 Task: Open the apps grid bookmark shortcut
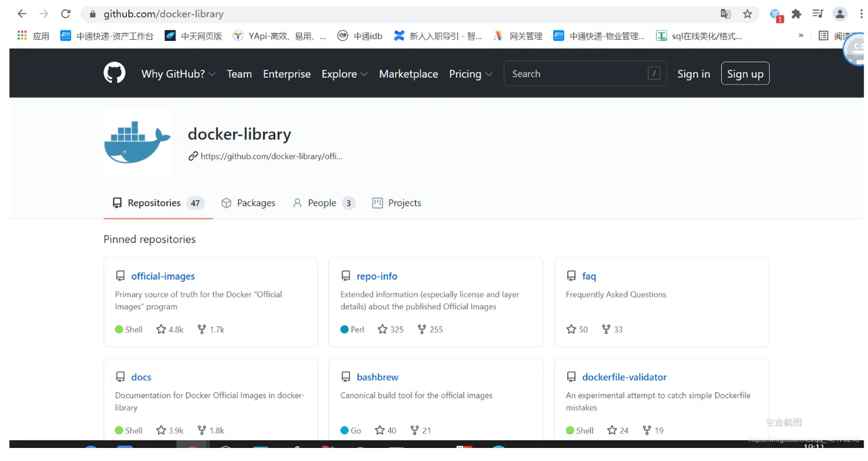click(22, 36)
